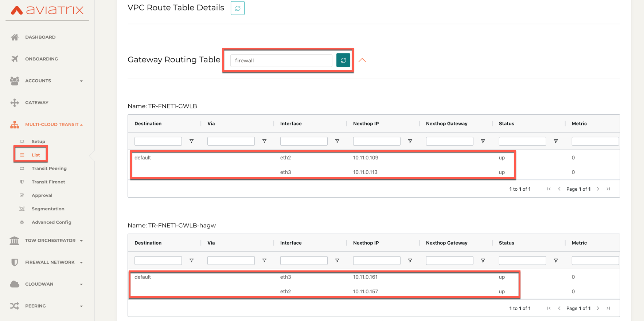Open Advanced Config gear item

(22, 222)
